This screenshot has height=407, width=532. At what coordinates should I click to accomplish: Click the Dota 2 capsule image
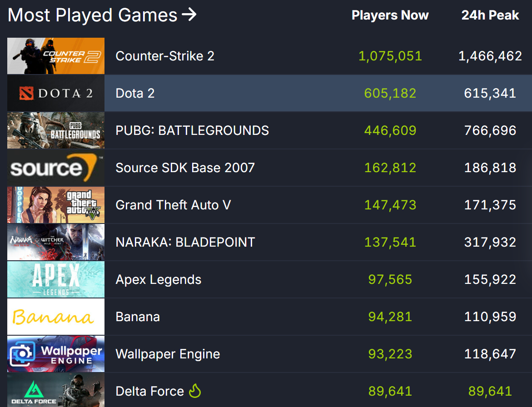coord(55,93)
